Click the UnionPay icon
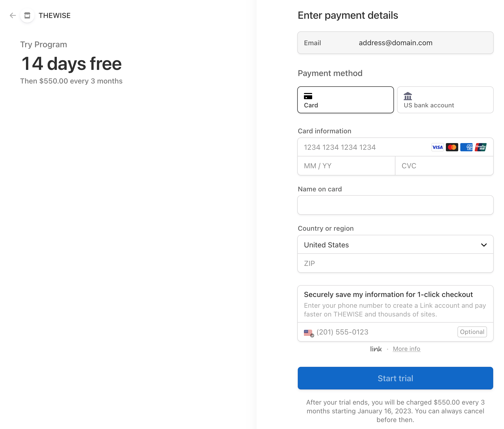This screenshot has width=504, height=429. tap(481, 147)
